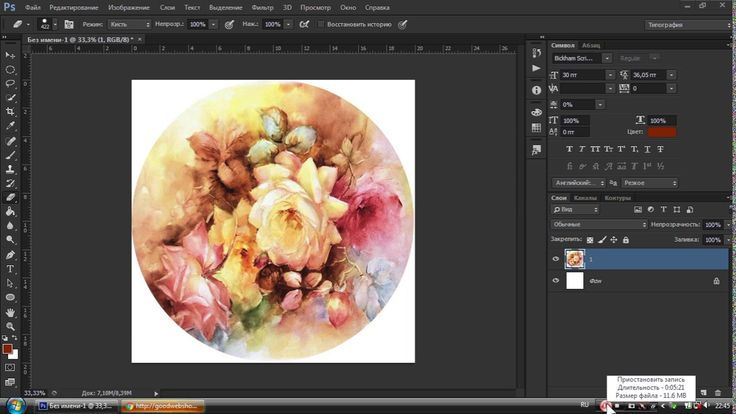Click the font size field showing 30 пт
The height and width of the screenshot is (414, 736).
[x=578, y=75]
